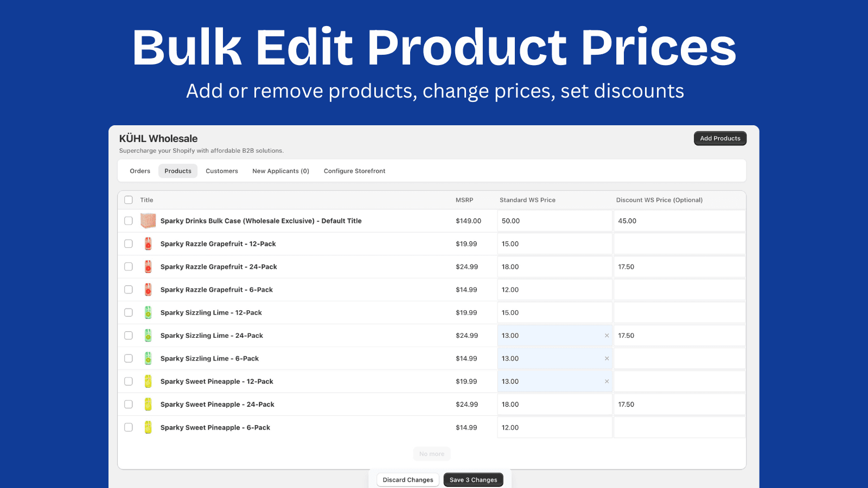Screen dimensions: 868x488
Task: Check the Sizzling Lime 6-Pack checkbox
Action: [129, 358]
